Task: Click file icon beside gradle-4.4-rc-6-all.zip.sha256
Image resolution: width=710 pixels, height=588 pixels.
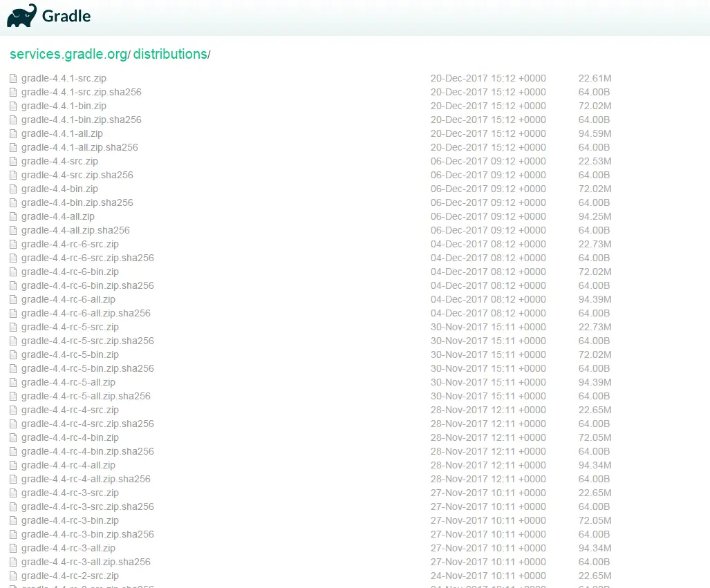Action: pos(13,313)
